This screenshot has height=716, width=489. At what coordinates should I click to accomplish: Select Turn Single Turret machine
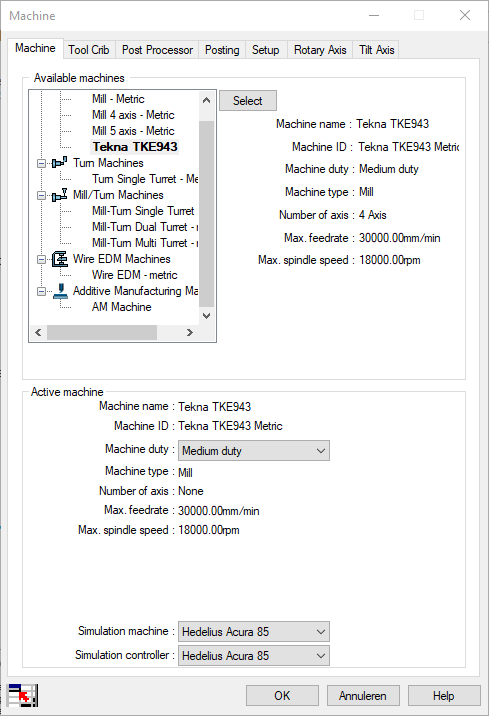145,179
